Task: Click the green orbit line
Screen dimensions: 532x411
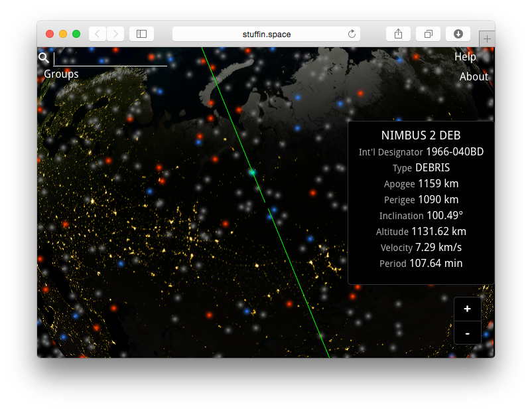Action: [299, 279]
